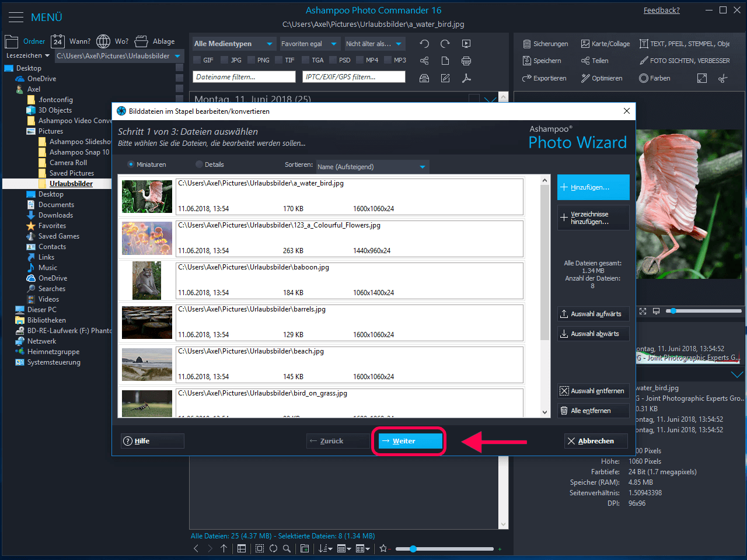The width and height of the screenshot is (747, 560).
Task: Click the printer icon in main toolbar
Action: (466, 61)
